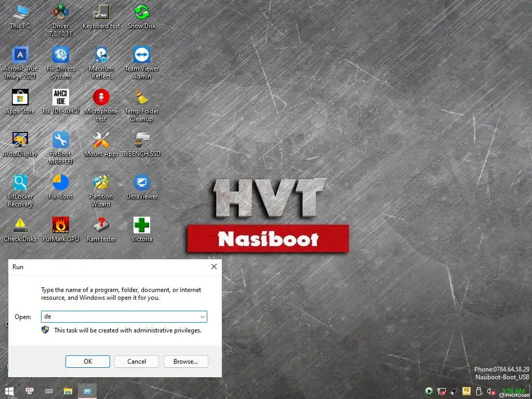This screenshot has width=532, height=399.
Task: Launch Partition Wizard shortcut
Action: pos(101,191)
